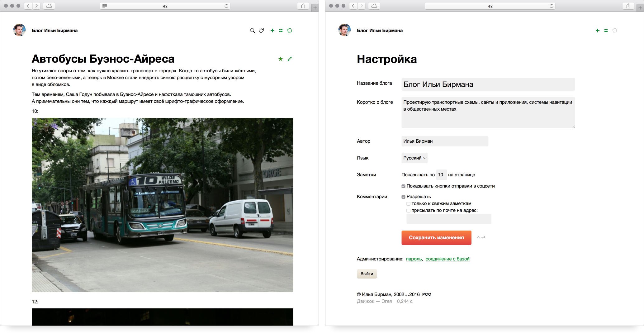This screenshot has height=334, width=644.
Task: Open соединение с базой link
Action: pos(447,259)
